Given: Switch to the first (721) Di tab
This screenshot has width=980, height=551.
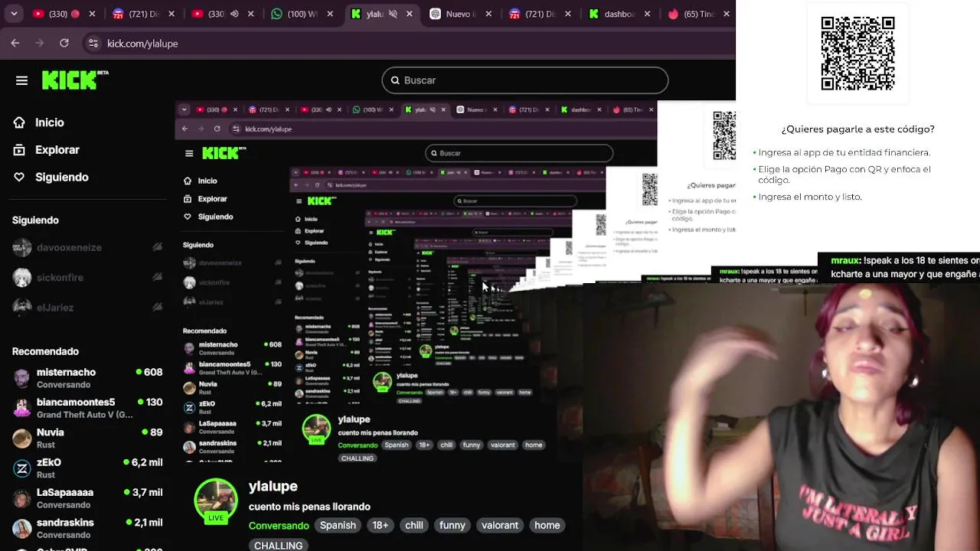Looking at the screenshot, I should (143, 14).
